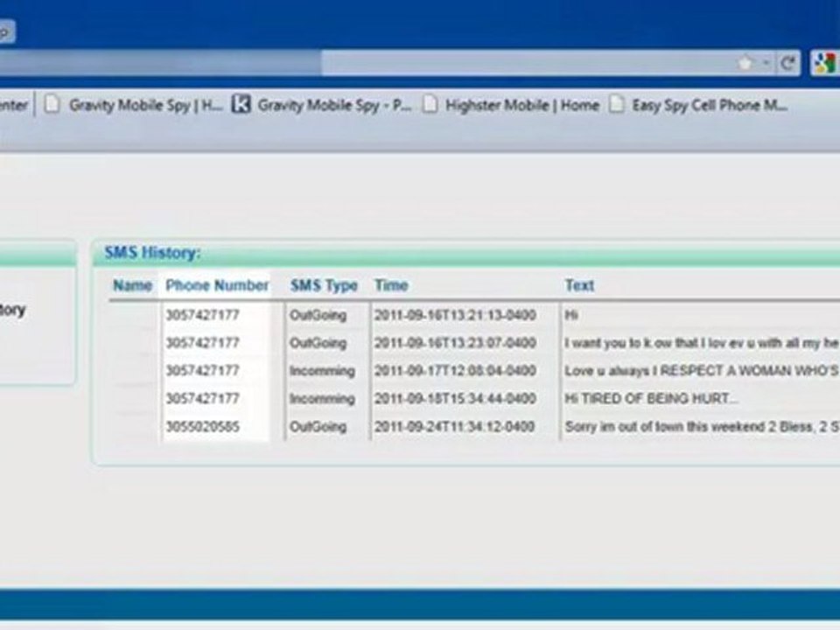Sort by the SMS Type column header
This screenshot has height=630, width=840.
pos(324,286)
